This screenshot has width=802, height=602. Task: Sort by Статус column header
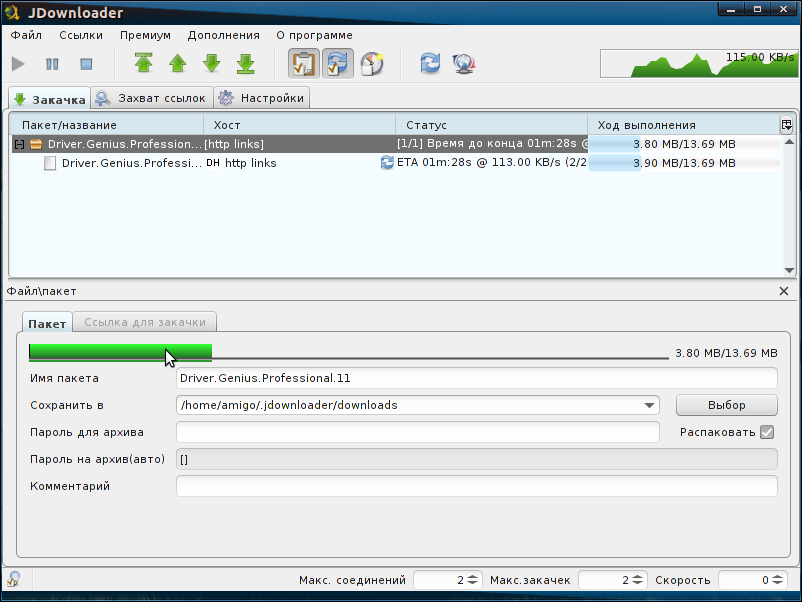point(492,125)
